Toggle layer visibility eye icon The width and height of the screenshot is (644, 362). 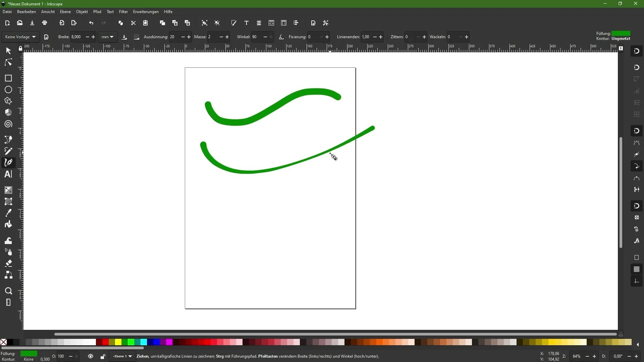click(91, 357)
